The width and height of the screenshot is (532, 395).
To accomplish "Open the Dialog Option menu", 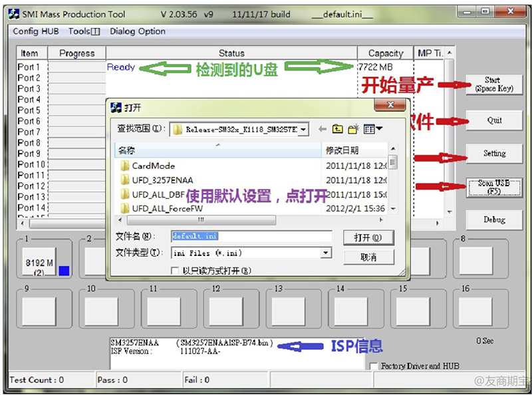I will tap(138, 31).
